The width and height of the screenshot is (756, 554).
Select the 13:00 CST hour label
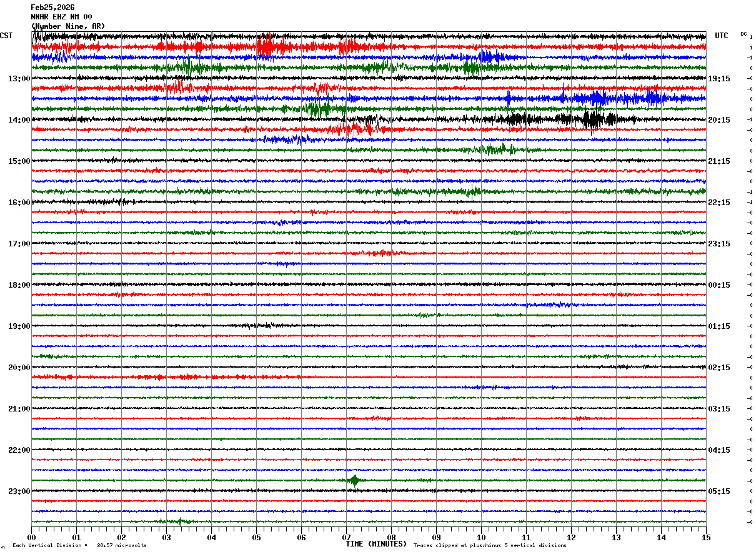click(x=19, y=79)
